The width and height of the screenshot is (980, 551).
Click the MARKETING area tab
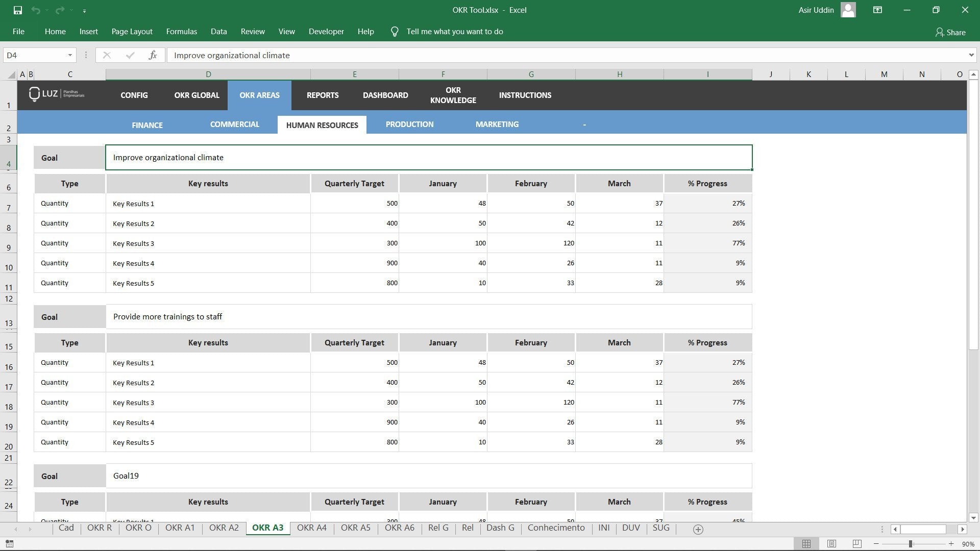pos(497,124)
